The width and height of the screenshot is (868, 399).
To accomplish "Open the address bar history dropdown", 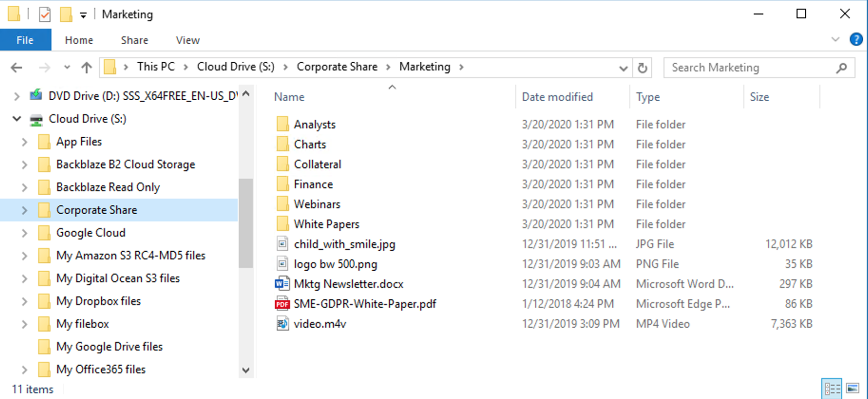I will click(623, 68).
